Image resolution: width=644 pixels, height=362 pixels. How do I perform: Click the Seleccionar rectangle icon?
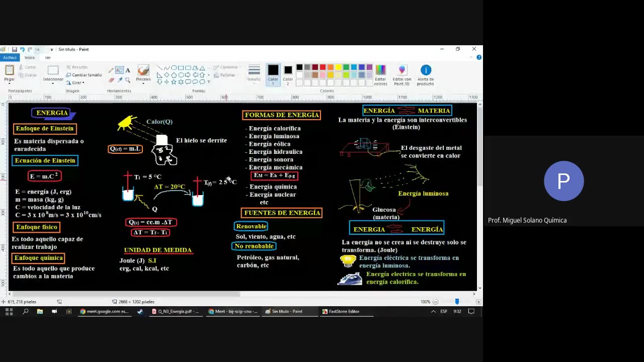(53, 70)
